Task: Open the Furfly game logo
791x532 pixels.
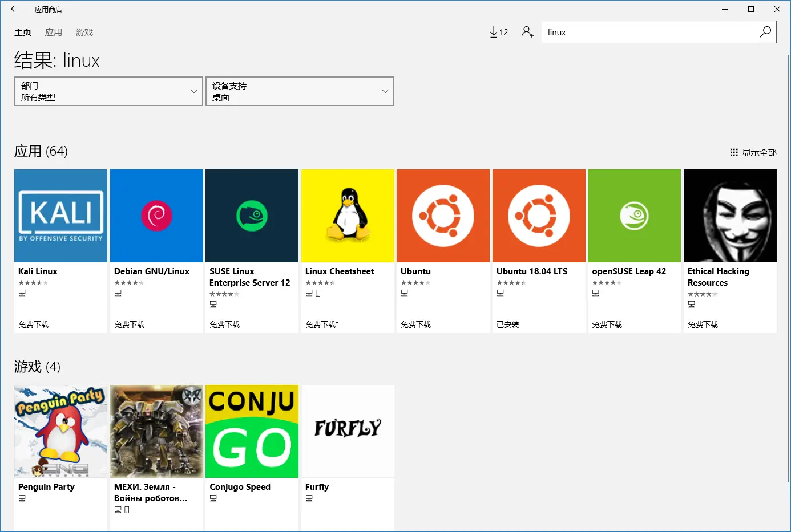Action: 348,431
